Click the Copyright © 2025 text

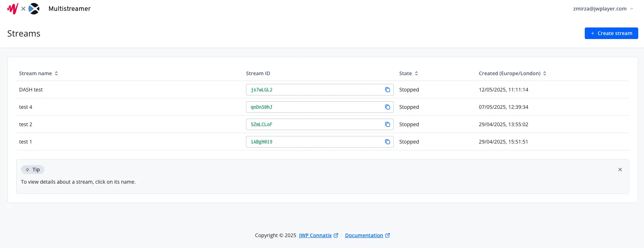(x=276, y=235)
